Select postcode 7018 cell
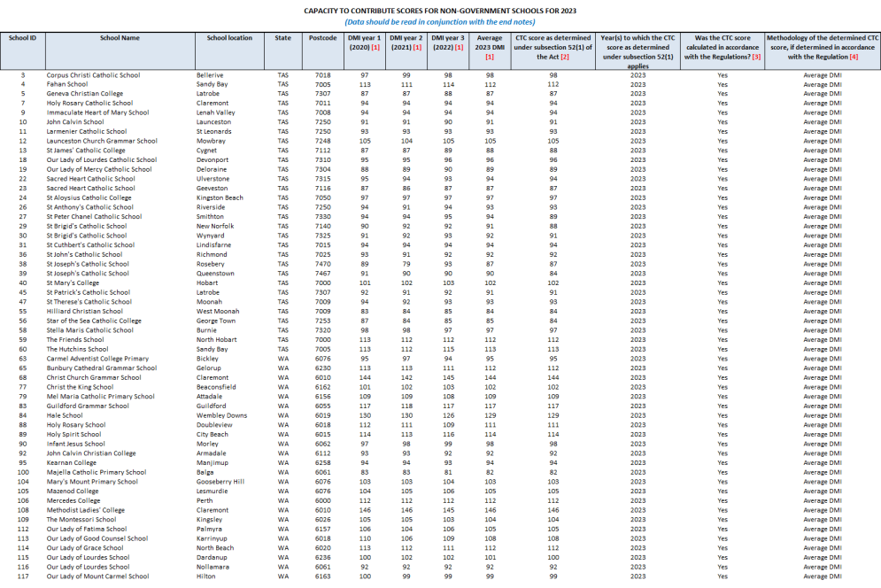 click(x=322, y=74)
